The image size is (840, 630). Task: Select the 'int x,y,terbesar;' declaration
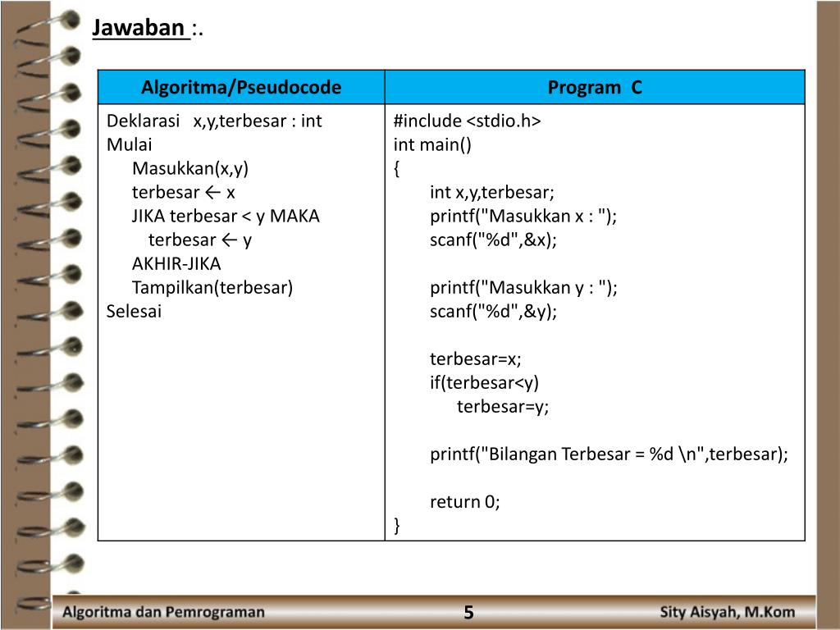[492, 192]
